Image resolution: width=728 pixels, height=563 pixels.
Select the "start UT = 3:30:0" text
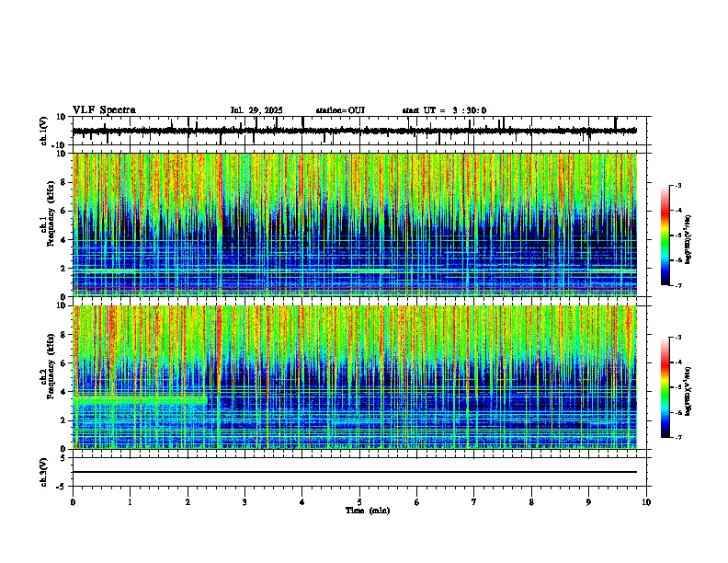[x=444, y=110]
